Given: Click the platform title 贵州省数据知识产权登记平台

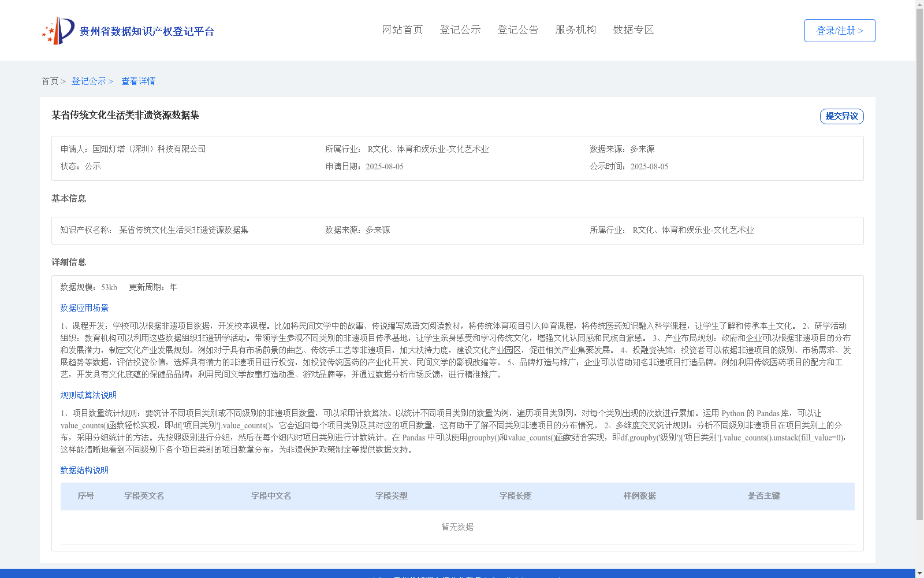Looking at the screenshot, I should pos(147,31).
